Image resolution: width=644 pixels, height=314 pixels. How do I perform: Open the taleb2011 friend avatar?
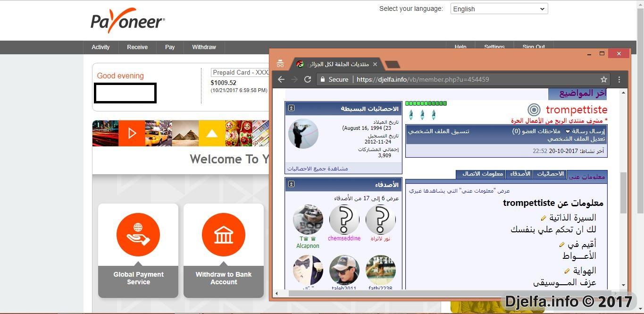click(344, 271)
